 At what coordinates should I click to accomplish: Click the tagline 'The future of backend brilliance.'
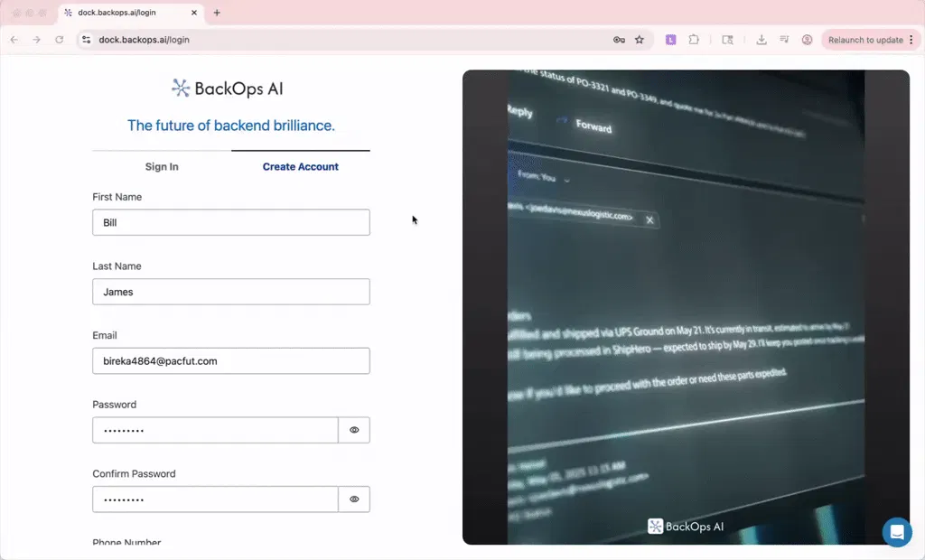[231, 126]
